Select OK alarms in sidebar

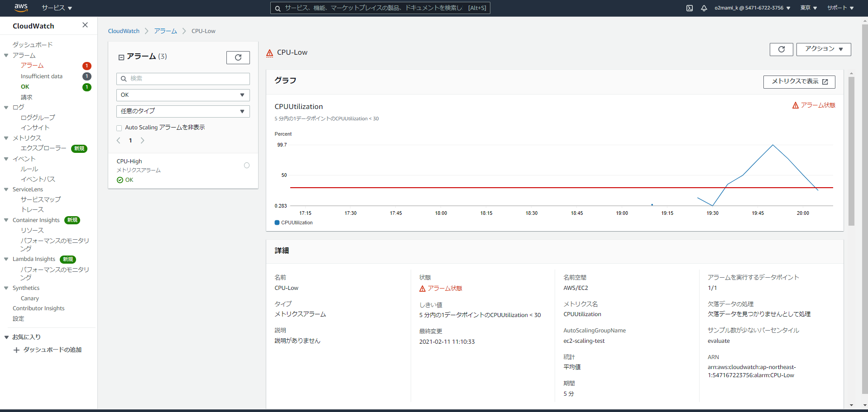point(25,87)
